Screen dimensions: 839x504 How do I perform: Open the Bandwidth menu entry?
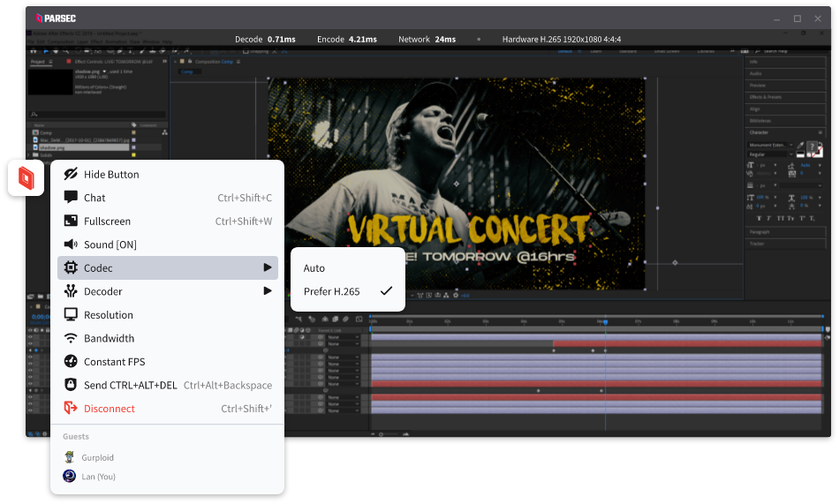(x=168, y=338)
